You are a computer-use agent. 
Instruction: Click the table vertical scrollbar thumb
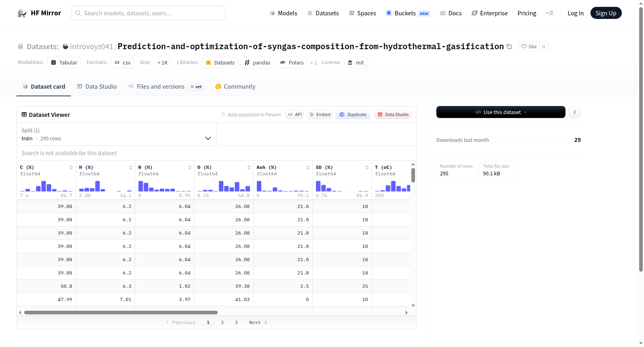pos(413,175)
